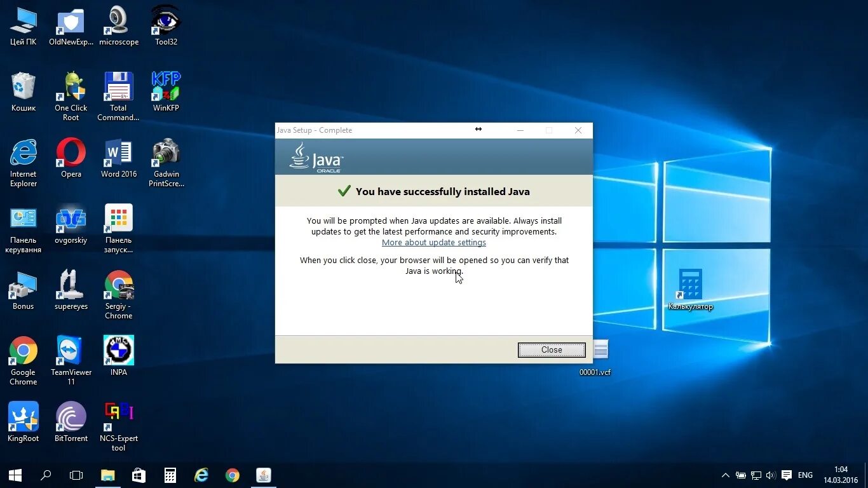
Task: Select the One Click Root shortcut
Action: point(71,97)
